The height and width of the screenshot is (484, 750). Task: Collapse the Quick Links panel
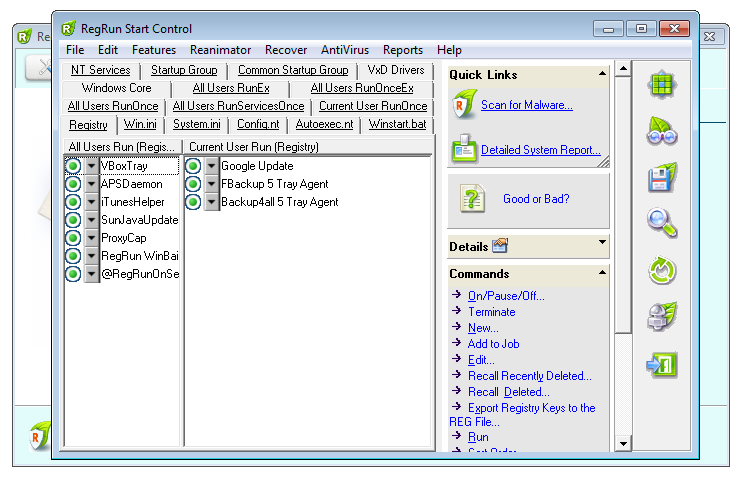click(x=602, y=74)
